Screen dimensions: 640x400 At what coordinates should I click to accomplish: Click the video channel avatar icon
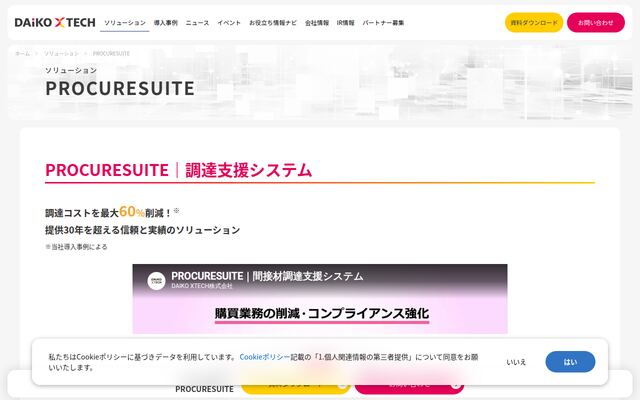click(x=156, y=280)
